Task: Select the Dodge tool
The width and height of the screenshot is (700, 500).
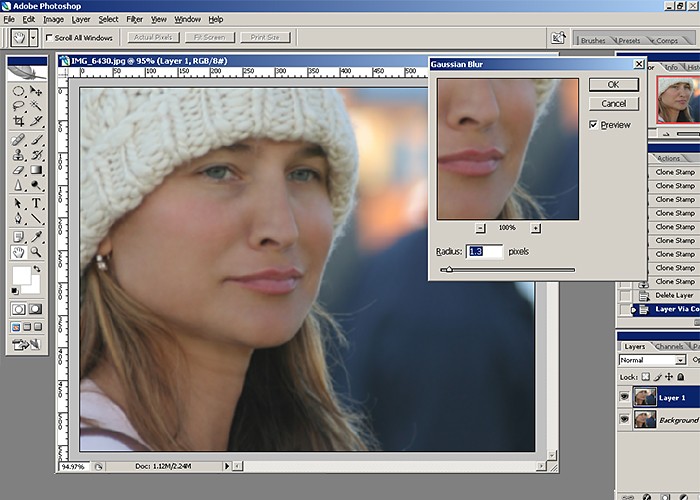Action: [x=36, y=184]
